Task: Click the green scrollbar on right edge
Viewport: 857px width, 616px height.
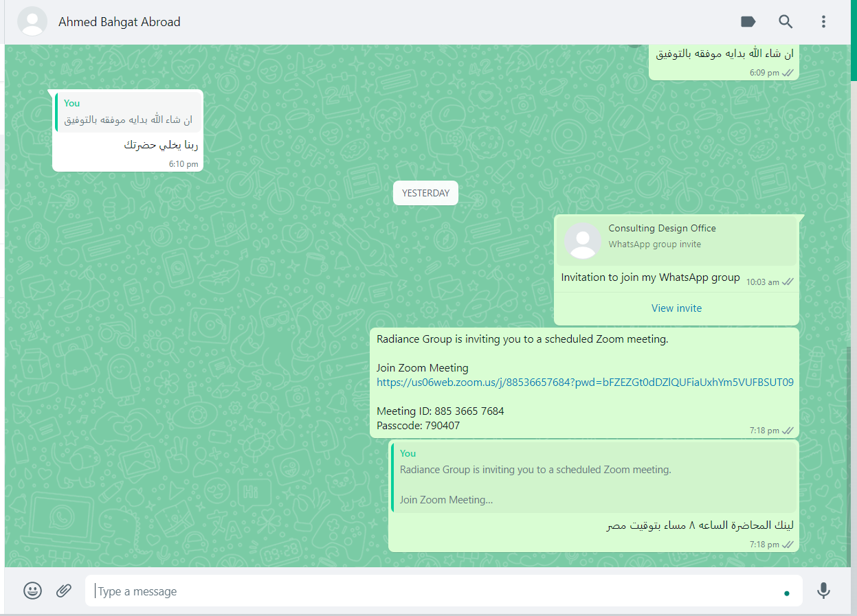Action: pos(854,40)
